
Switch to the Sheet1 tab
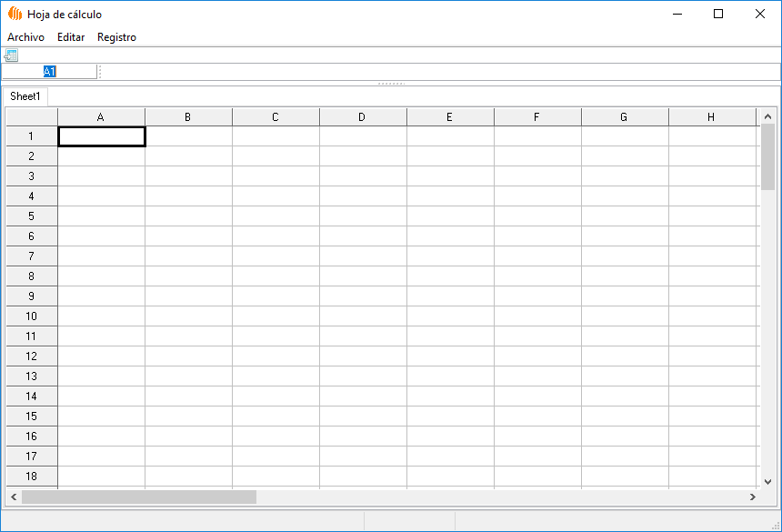[x=25, y=96]
